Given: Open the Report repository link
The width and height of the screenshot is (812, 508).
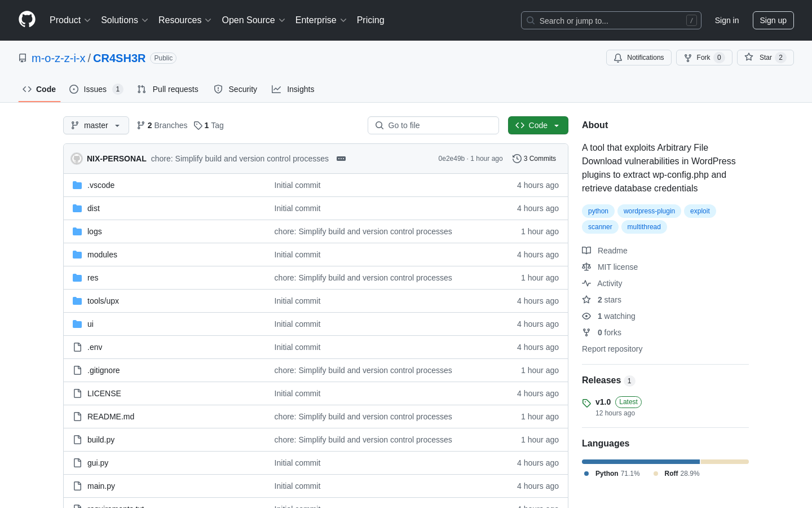Looking at the screenshot, I should coord(612,349).
